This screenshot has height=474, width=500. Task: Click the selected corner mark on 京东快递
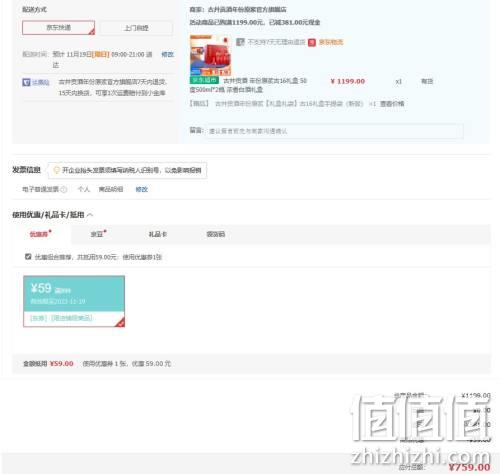(92, 31)
